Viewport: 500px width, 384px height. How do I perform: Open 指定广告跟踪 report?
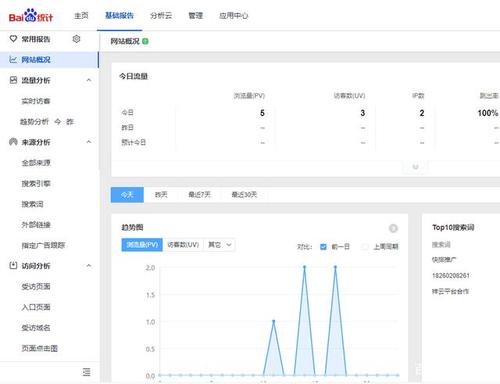tap(43, 245)
